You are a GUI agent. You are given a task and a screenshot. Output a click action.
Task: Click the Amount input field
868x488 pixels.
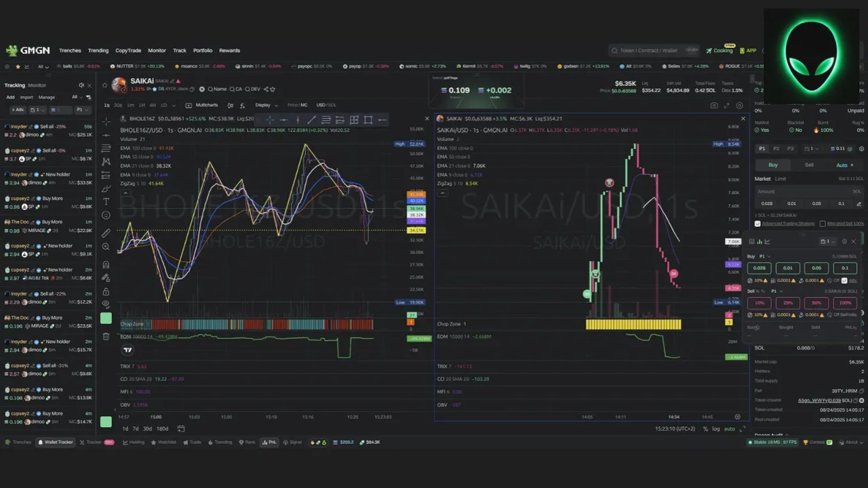click(x=810, y=191)
